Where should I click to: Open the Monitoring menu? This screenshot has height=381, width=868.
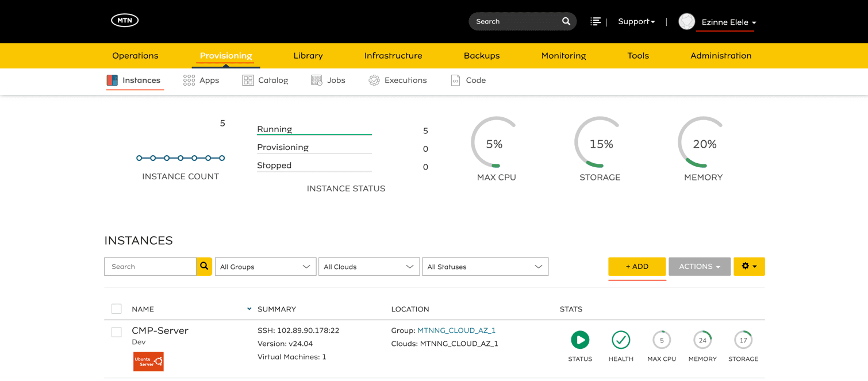coord(563,56)
